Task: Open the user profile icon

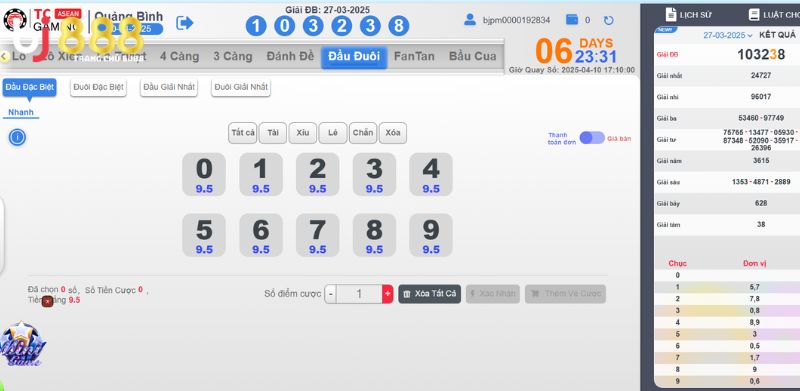Action: 469,20
